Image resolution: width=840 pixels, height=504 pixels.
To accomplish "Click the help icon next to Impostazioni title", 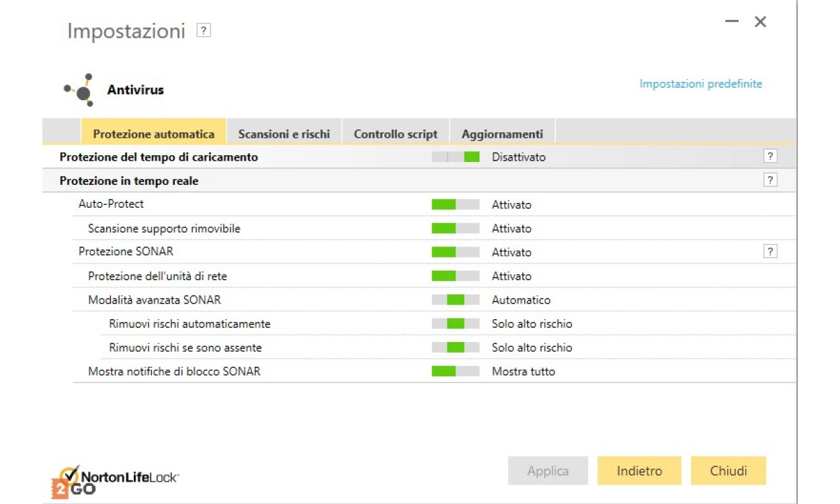I will [204, 30].
